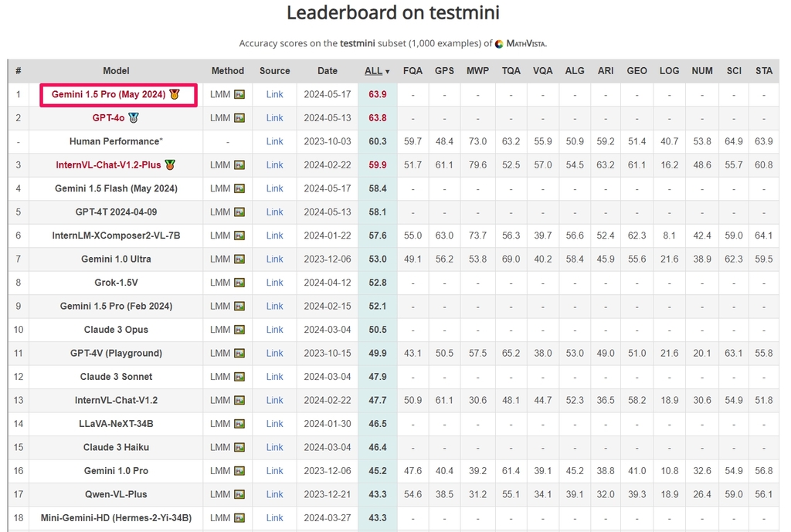Click the 79.6 MWP score cell
Image resolution: width=791 pixels, height=532 pixels.
[477, 165]
